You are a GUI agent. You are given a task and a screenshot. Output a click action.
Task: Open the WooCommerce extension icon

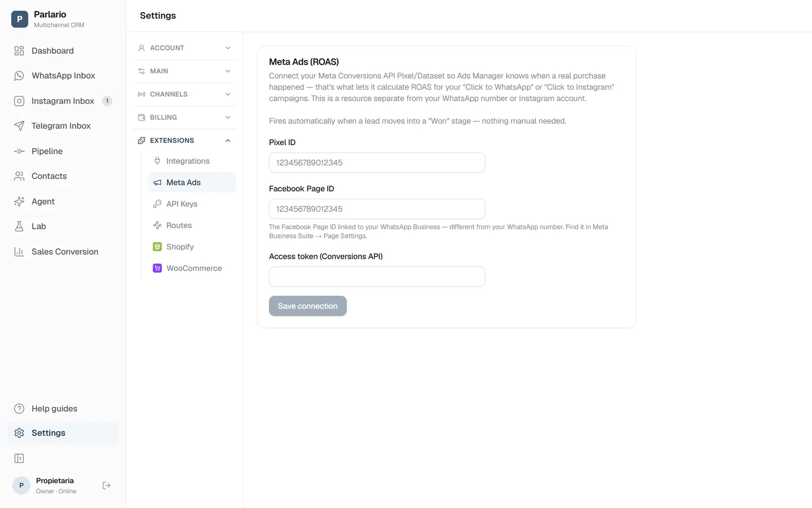pyautogui.click(x=157, y=268)
